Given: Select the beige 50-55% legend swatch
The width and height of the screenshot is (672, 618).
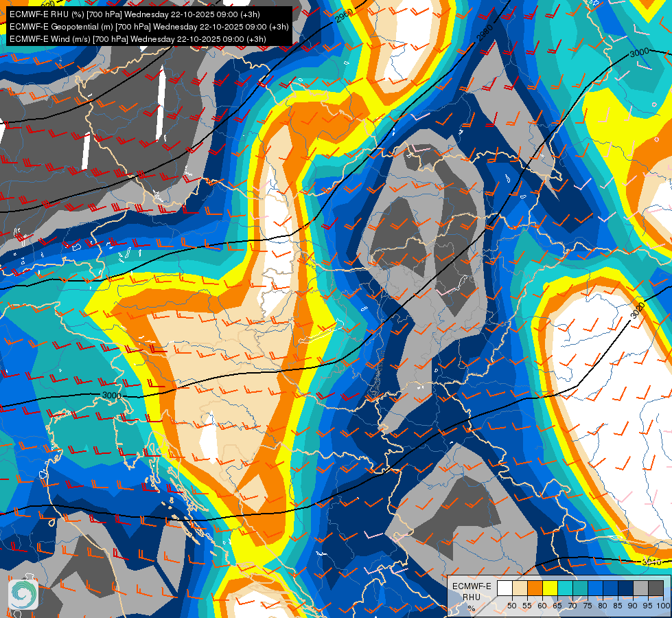Looking at the screenshot, I should (x=520, y=588).
